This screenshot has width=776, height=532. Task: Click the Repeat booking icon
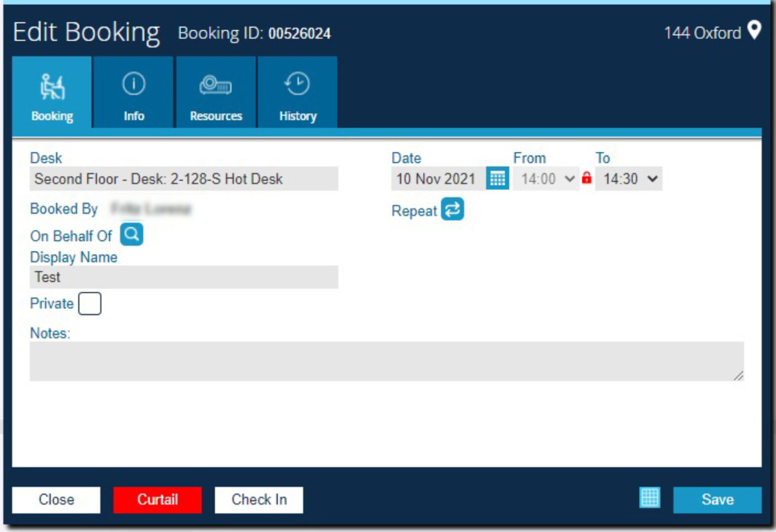452,209
